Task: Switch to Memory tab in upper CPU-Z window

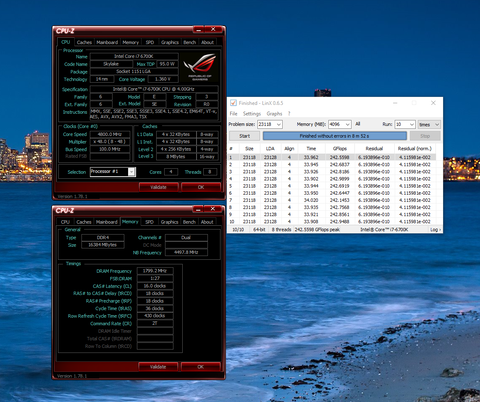Action: click(130, 42)
